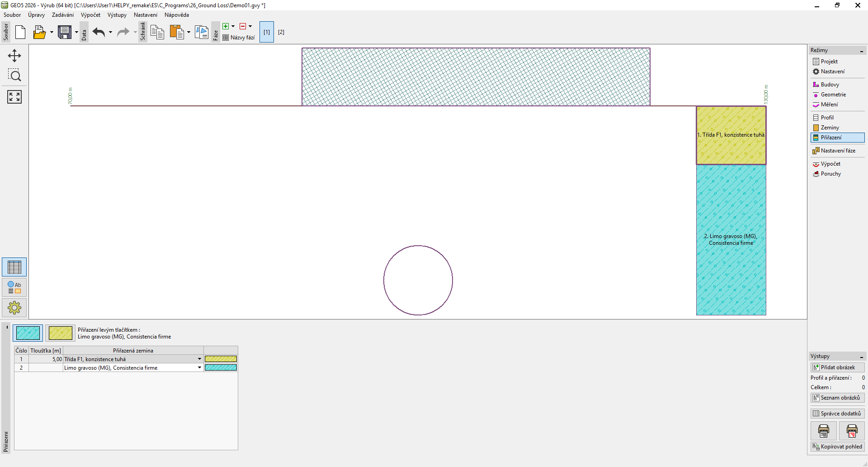Click the print picture icon

[x=823, y=431]
